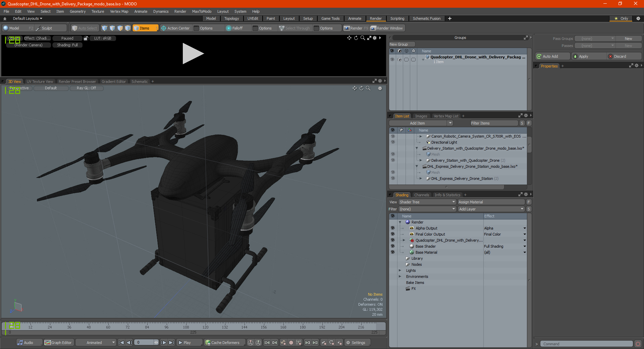
Task: Switch to Info & Statistics tab
Action: (x=447, y=195)
